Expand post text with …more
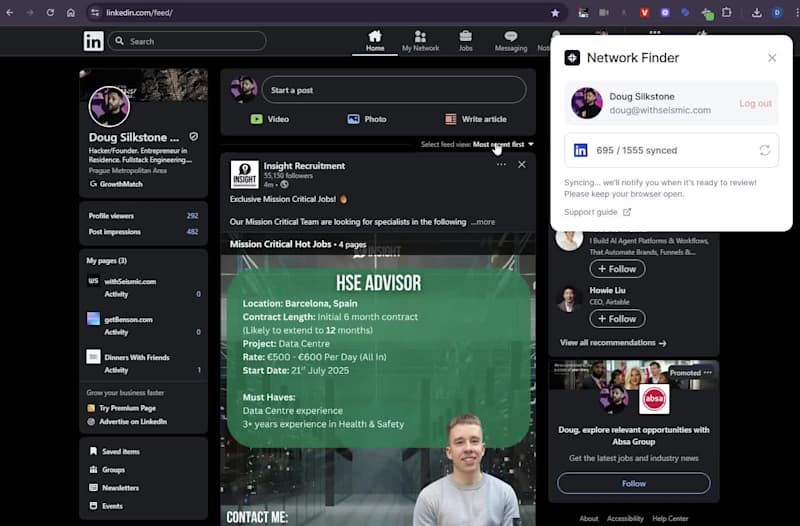800x526 pixels. 483,222
